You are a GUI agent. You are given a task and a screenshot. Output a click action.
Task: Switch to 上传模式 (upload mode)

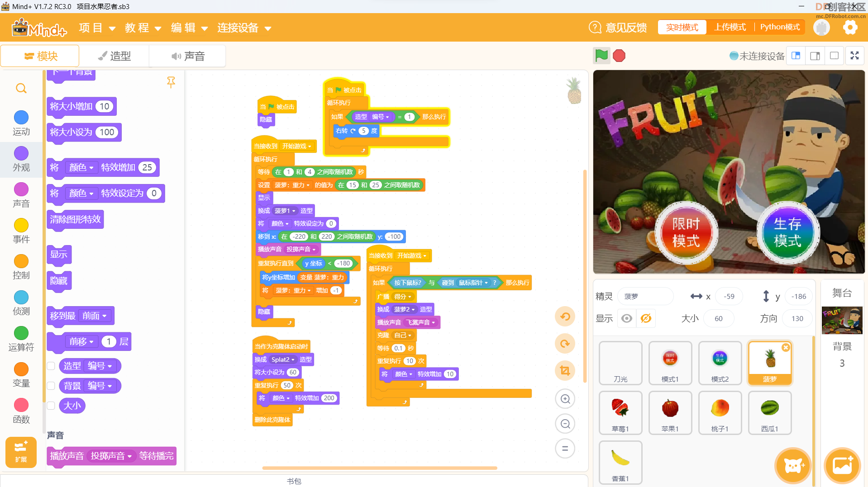click(730, 27)
